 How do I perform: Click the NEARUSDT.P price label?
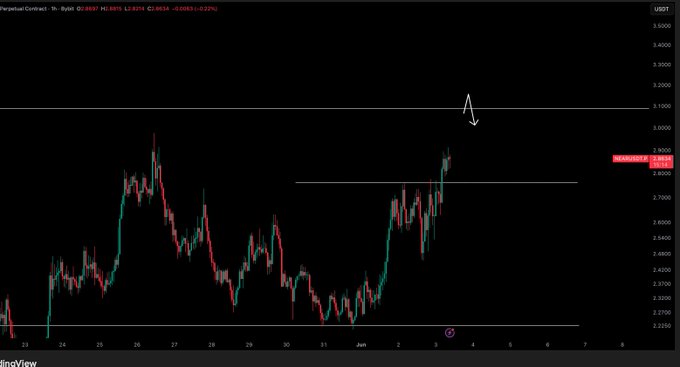631,159
